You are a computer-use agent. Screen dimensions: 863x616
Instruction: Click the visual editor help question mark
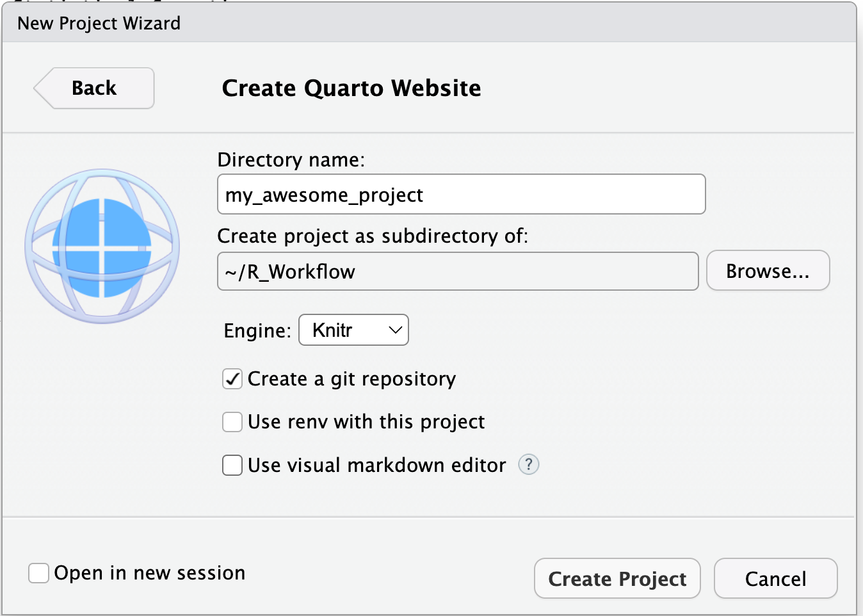pos(528,464)
